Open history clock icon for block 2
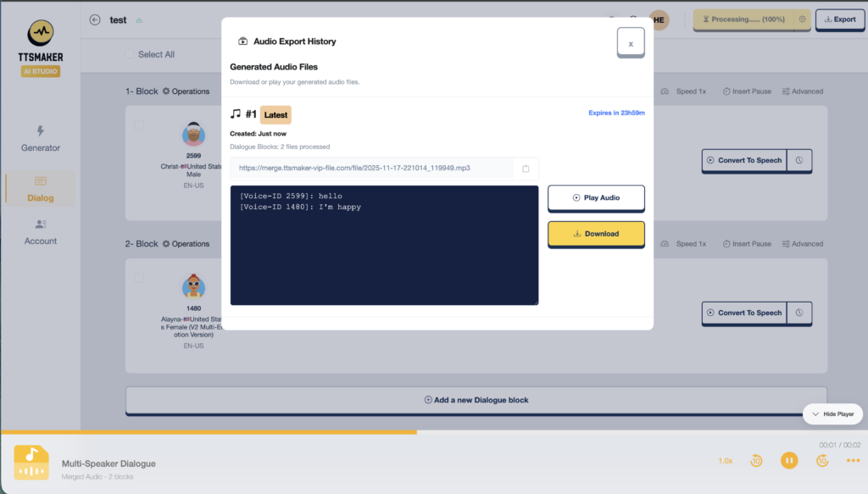This screenshot has height=494, width=868. (x=799, y=313)
